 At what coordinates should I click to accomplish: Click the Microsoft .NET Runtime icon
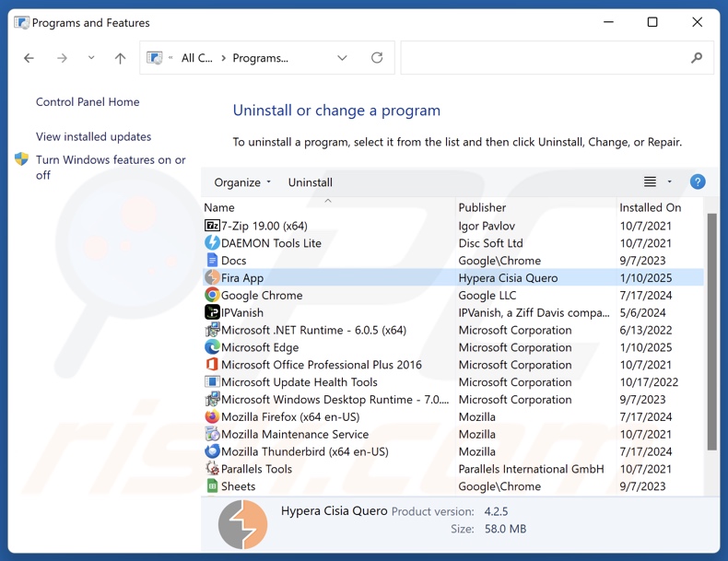click(212, 330)
